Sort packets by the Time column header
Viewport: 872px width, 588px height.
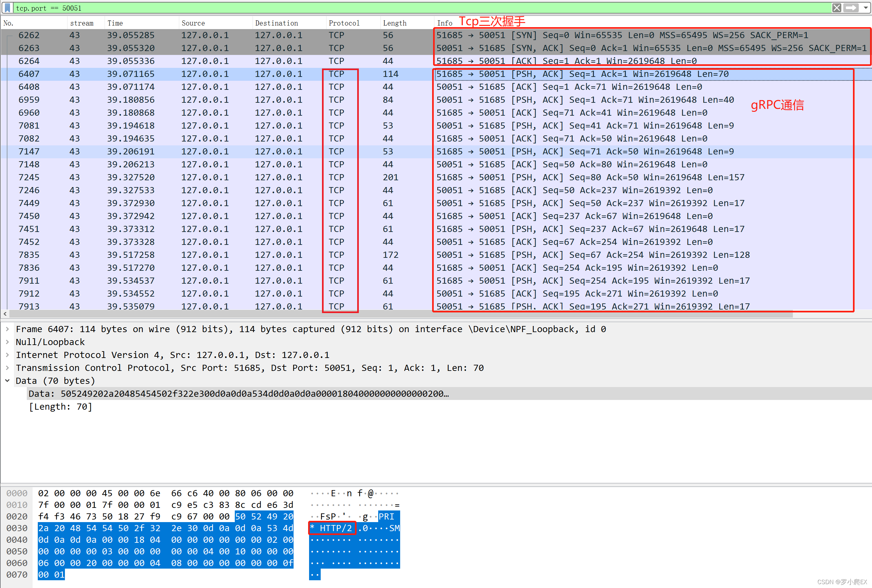pyautogui.click(x=115, y=23)
